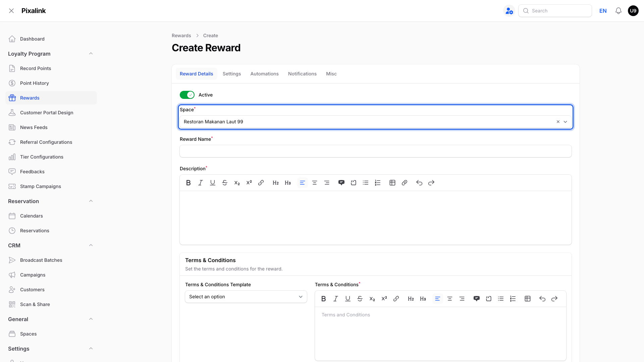Viewport: 644px width, 362px height.
Task: Switch to the Misc tab
Action: [x=331, y=74]
